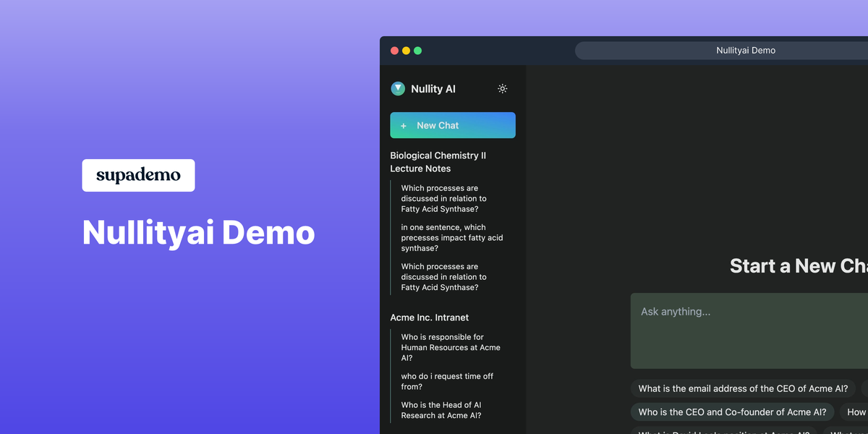Viewport: 868px width, 434px height.
Task: Click the Nullity AI logo icon
Action: (398, 89)
